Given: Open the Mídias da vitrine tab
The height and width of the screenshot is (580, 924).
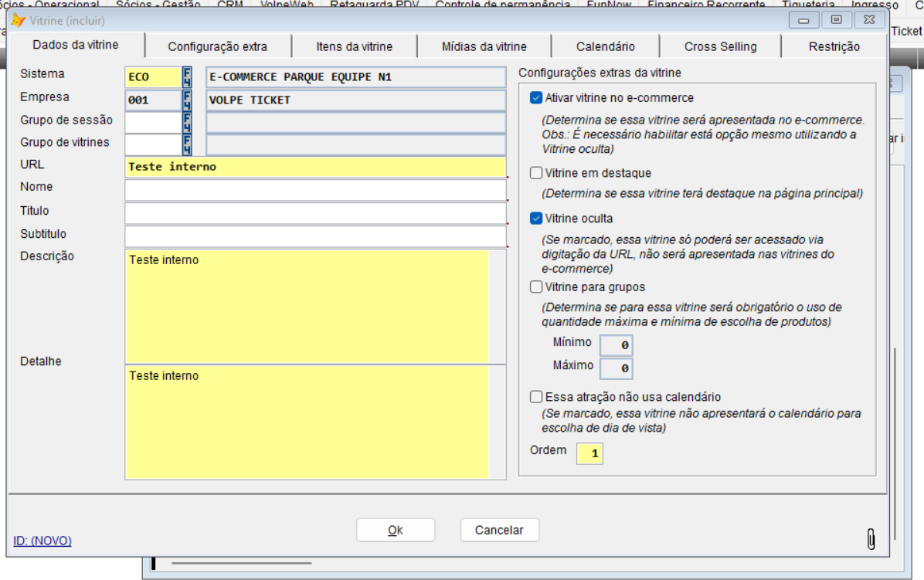Looking at the screenshot, I should (484, 46).
